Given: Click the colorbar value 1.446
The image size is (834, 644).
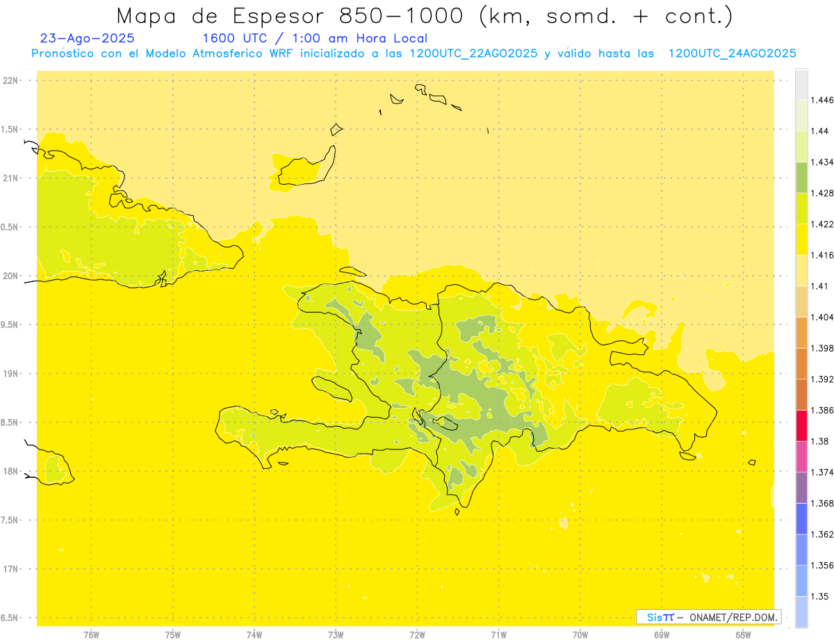Looking at the screenshot, I should pos(824,100).
